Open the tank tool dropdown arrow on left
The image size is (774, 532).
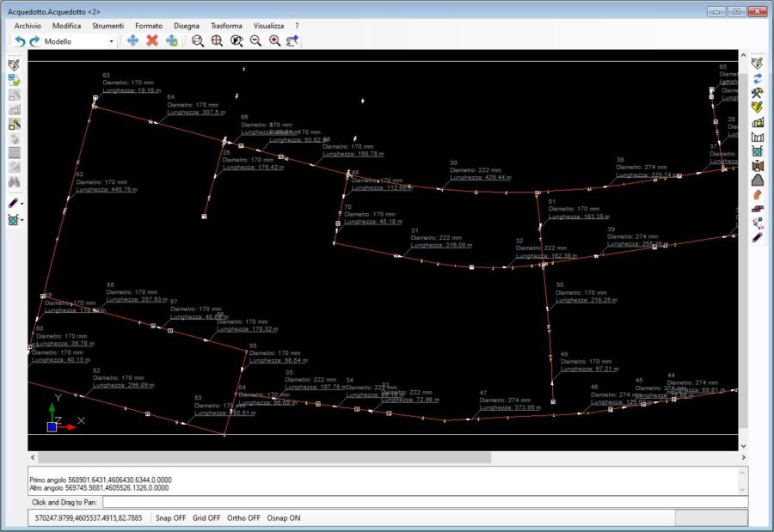[x=22, y=220]
